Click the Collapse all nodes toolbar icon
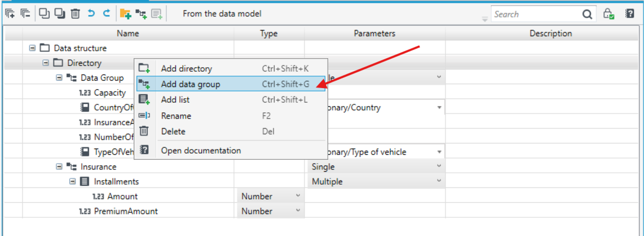The height and width of the screenshot is (236, 644). pos(25,14)
